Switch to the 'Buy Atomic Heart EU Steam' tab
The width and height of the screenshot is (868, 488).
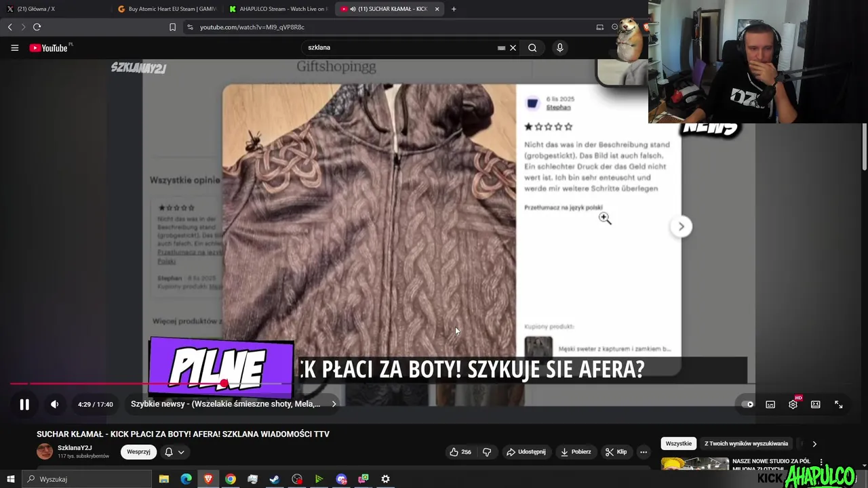point(166,9)
